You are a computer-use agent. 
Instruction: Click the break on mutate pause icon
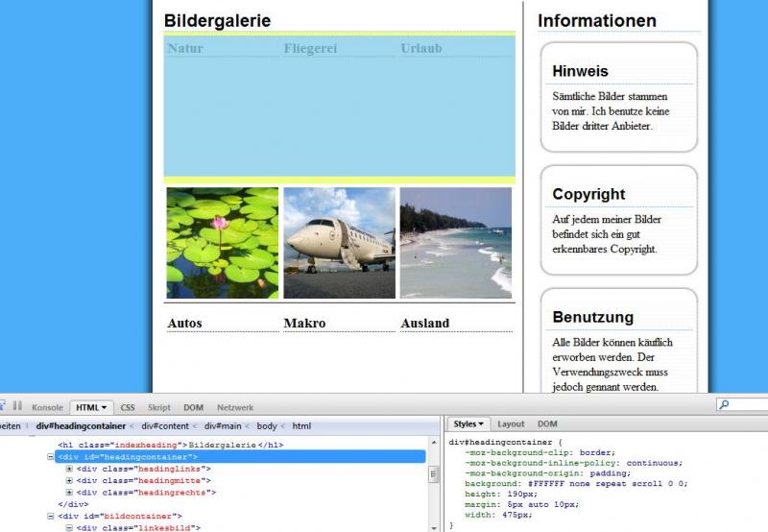[x=17, y=406]
